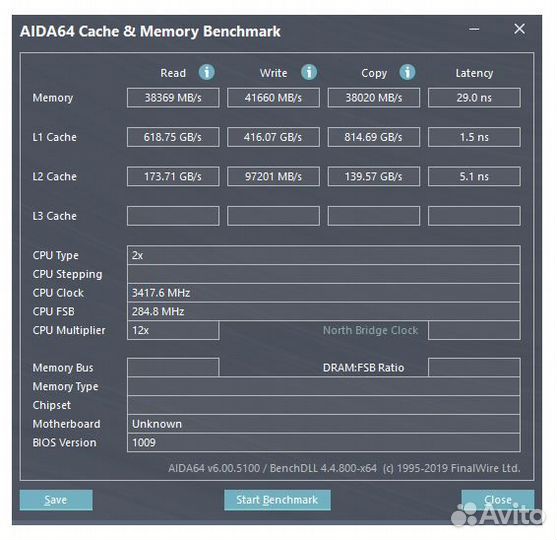The width and height of the screenshot is (557, 540).
Task: Click the empty North Bridge Clock field
Action: (474, 330)
